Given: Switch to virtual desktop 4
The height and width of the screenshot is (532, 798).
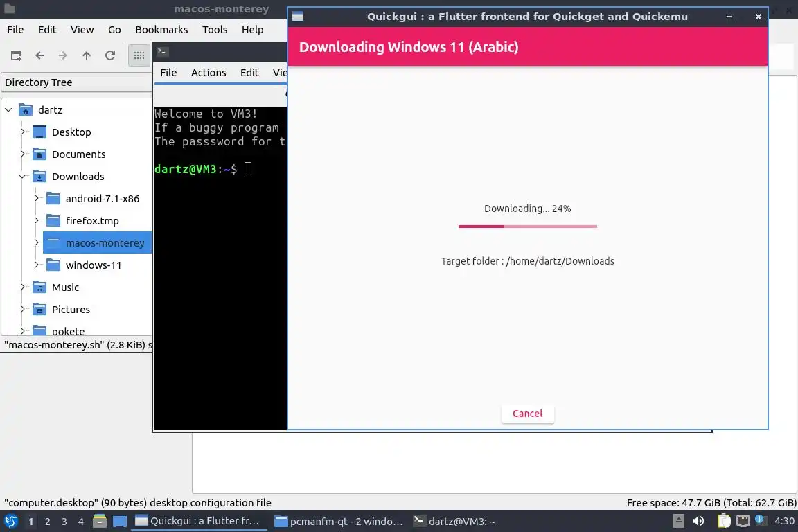Looking at the screenshot, I should pos(81,522).
